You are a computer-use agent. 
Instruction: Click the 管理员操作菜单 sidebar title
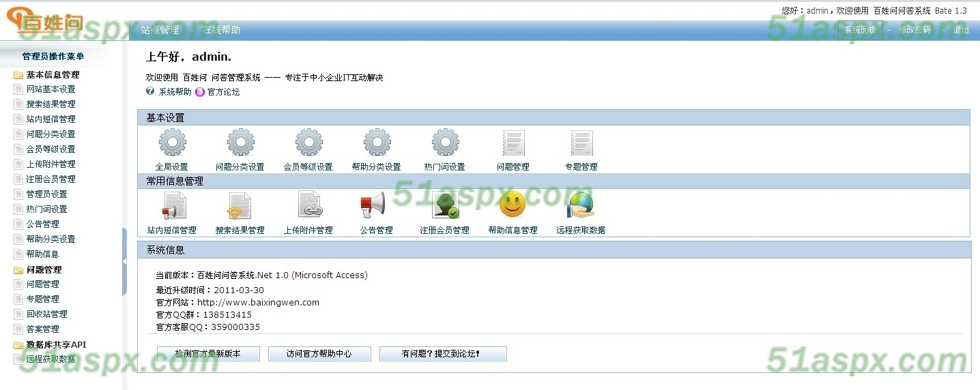pos(53,57)
